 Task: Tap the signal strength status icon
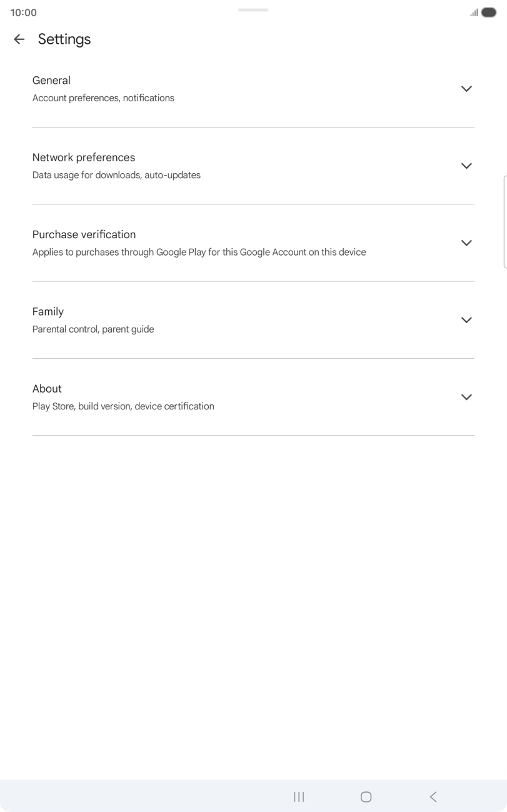[474, 13]
